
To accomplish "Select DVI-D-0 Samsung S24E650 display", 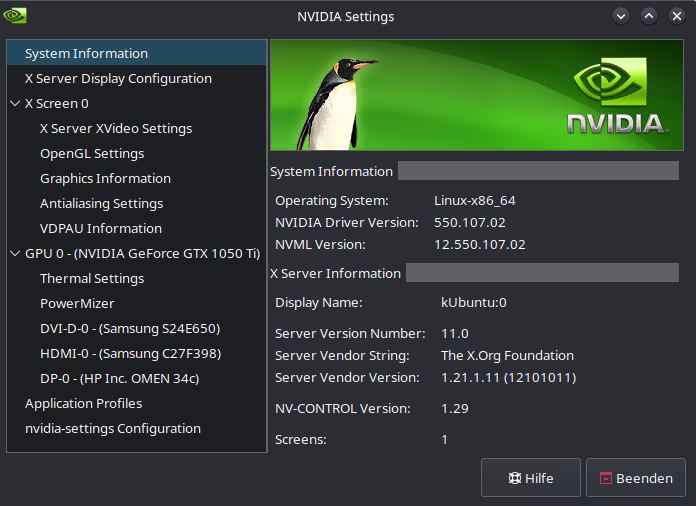I will [x=137, y=328].
